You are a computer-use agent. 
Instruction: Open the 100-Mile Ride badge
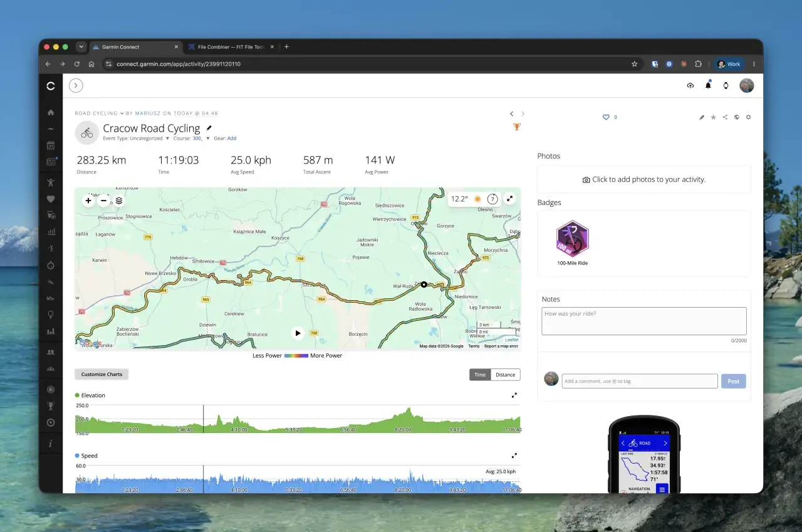tap(572, 239)
